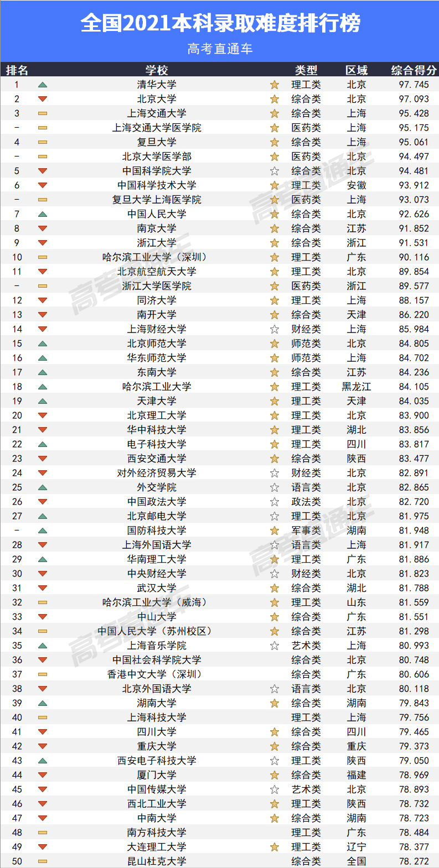Click the 安徽 region cell
Image resolution: width=439 pixels, height=868 pixels.
pos(357,185)
